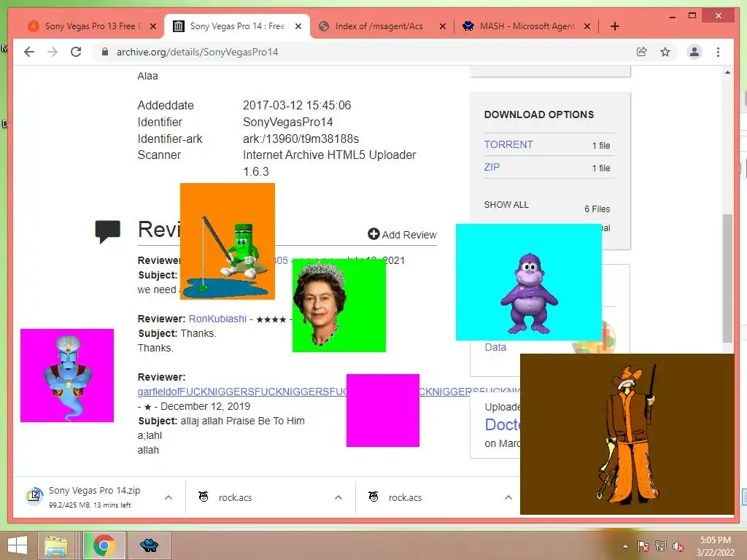Reload the archive.org page
This screenshot has width=747, height=560.
tap(76, 52)
